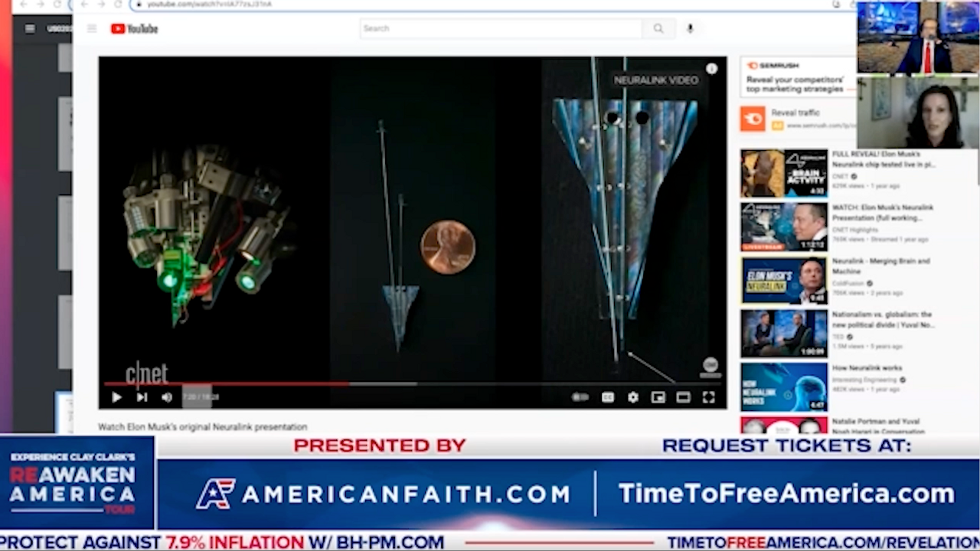Image resolution: width=980 pixels, height=551 pixels.
Task: Open the YouTube hamburger guide menu
Action: (x=92, y=29)
